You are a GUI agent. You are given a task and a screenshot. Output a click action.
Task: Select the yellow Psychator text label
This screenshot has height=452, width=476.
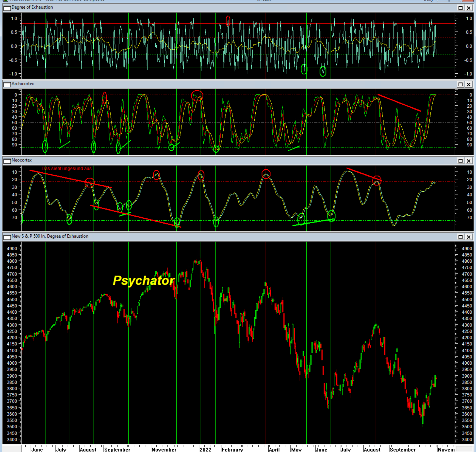coord(144,280)
